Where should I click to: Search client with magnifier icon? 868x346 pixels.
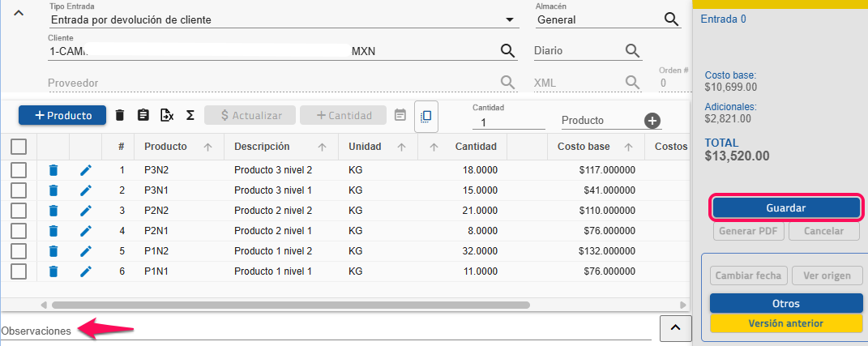(507, 51)
